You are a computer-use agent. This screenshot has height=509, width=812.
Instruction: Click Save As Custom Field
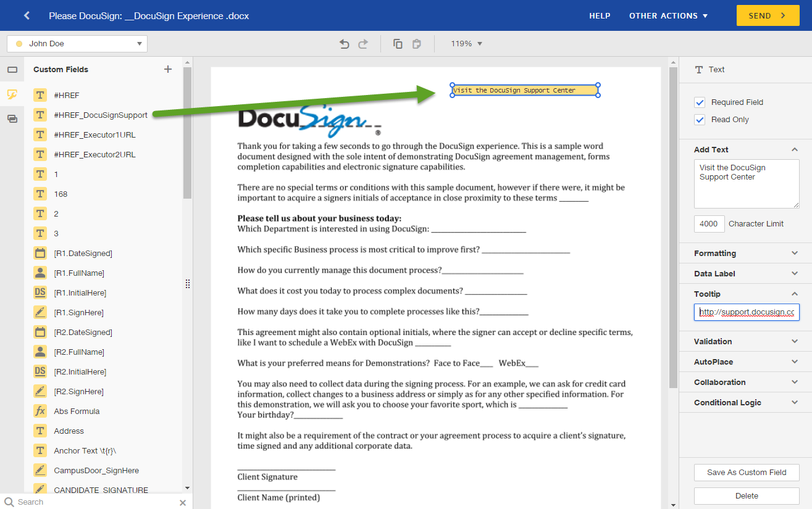(746, 473)
